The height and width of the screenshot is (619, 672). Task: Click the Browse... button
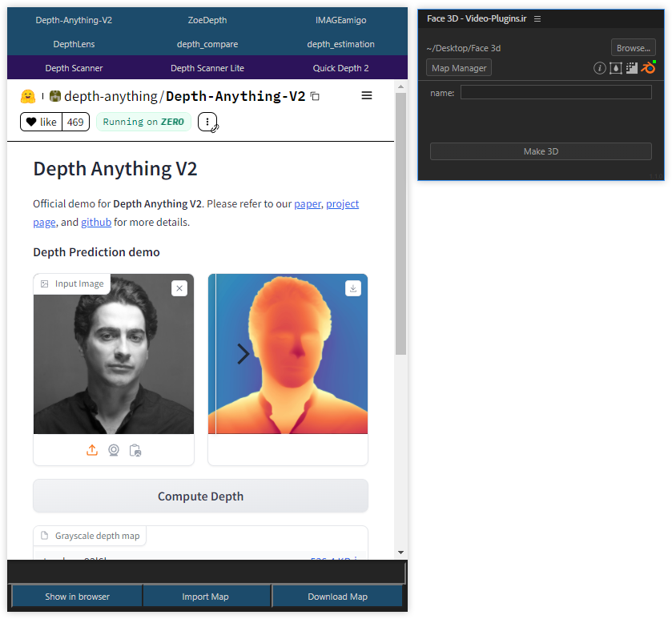click(x=633, y=48)
